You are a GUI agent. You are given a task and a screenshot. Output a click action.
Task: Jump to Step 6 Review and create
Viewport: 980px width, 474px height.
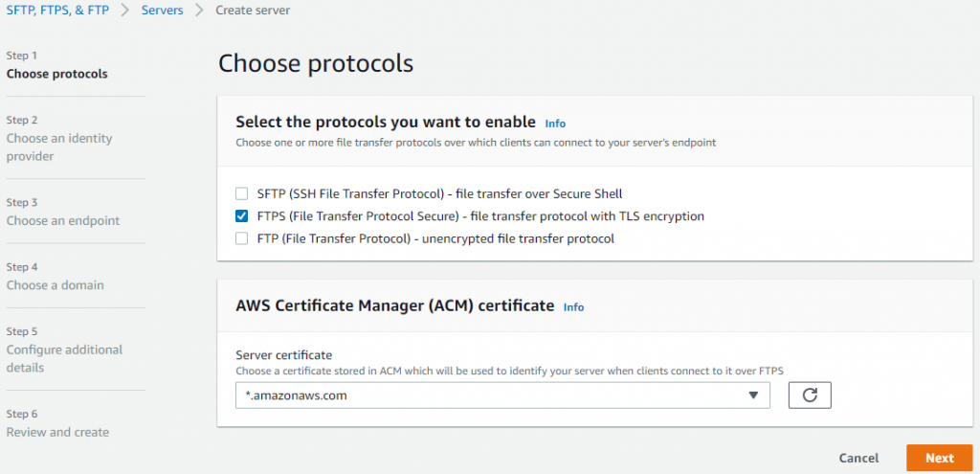[x=57, y=432]
